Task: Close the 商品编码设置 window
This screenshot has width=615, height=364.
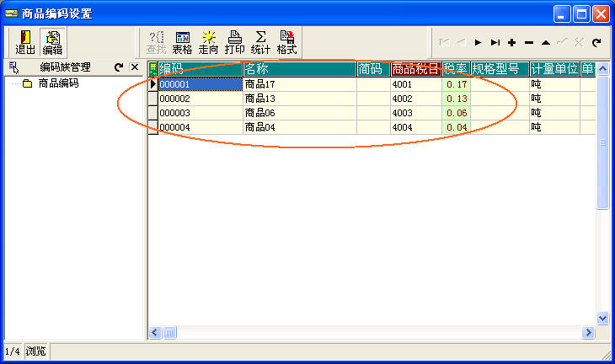Action: click(x=601, y=14)
